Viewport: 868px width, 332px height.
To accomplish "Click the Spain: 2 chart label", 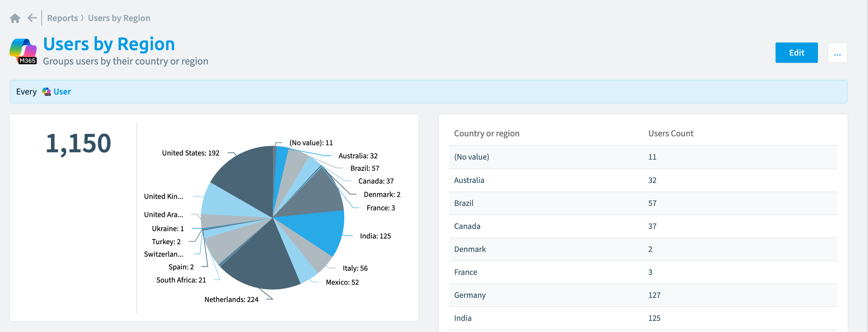I will [x=181, y=267].
